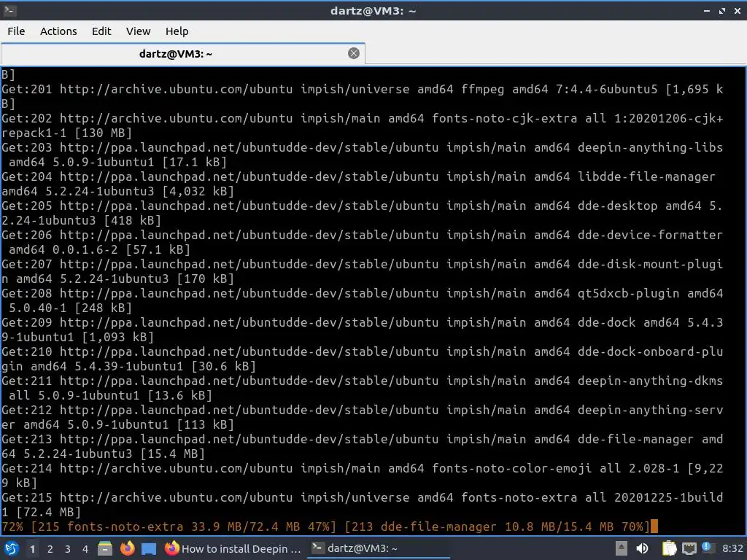
Task: Switch to workspace 2
Action: point(50,549)
